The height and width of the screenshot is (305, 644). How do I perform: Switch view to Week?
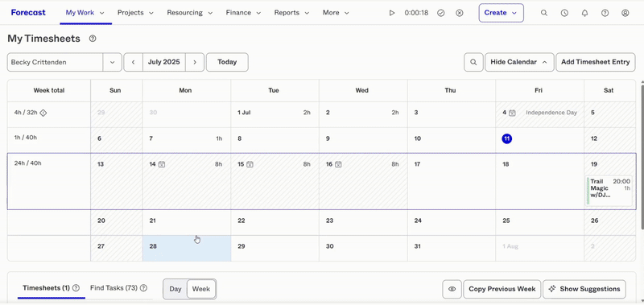point(201,289)
